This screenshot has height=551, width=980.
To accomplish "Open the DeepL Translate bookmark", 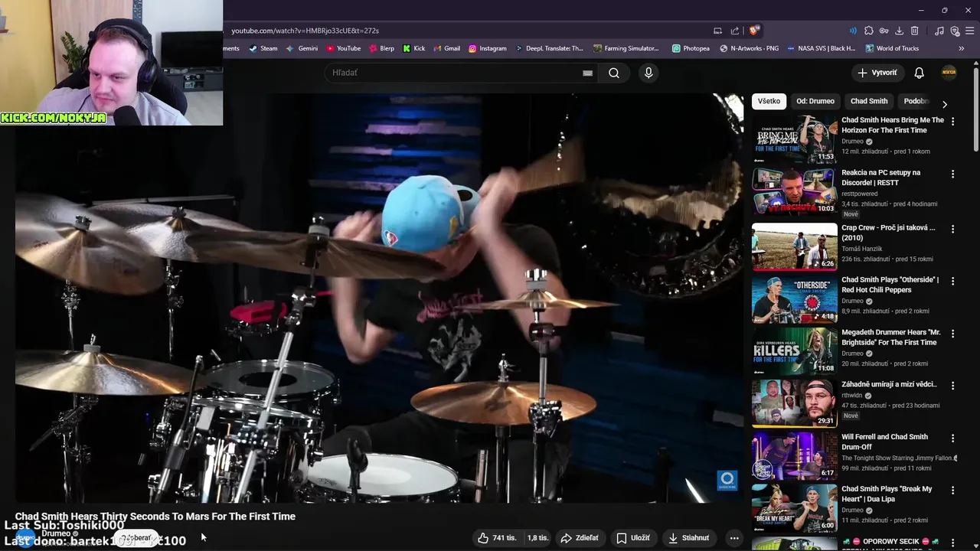I will click(549, 48).
